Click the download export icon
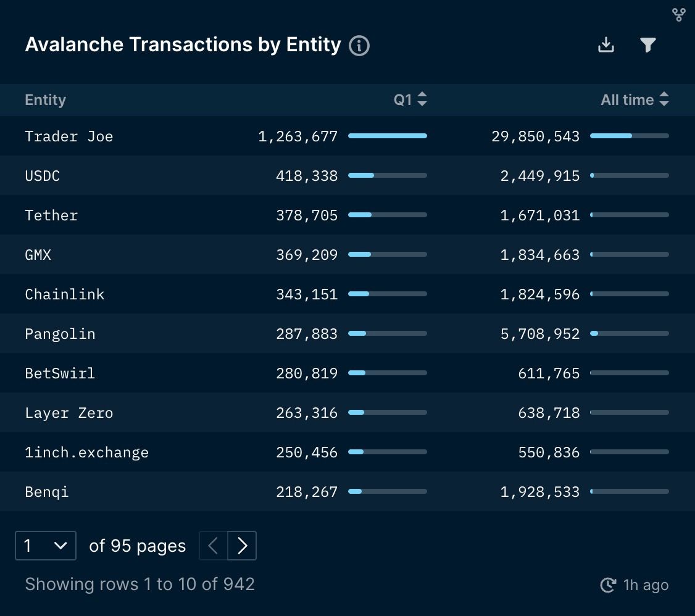695x616 pixels. click(606, 44)
